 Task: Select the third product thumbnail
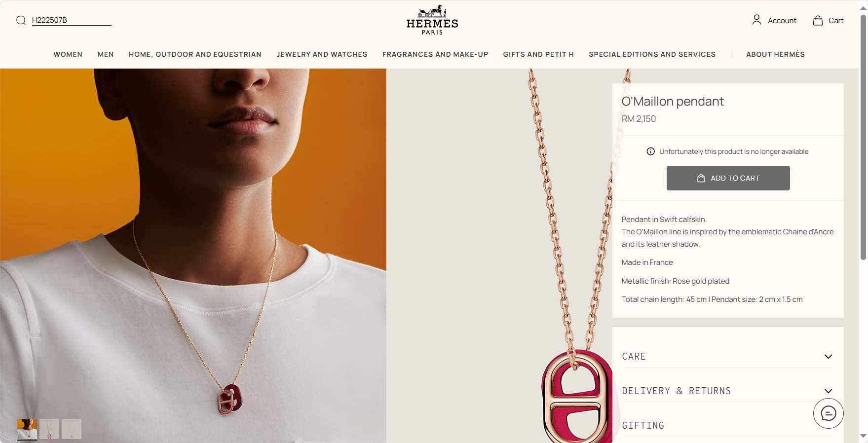click(x=72, y=429)
